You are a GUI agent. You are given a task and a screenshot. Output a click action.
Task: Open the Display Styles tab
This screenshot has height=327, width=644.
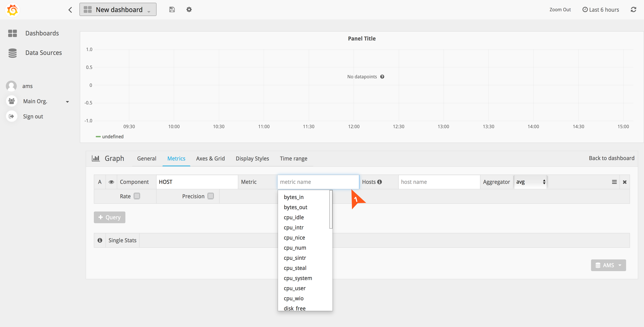[252, 158]
